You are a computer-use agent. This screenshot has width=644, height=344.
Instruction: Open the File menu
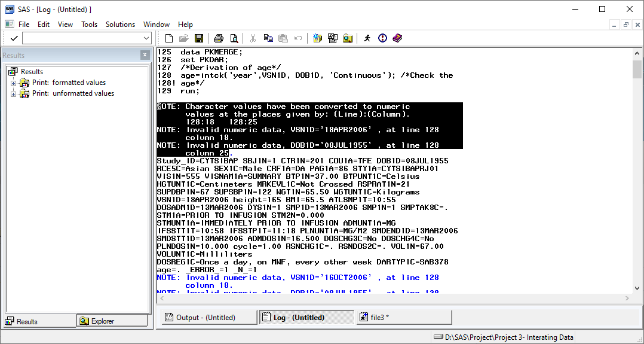(24, 25)
